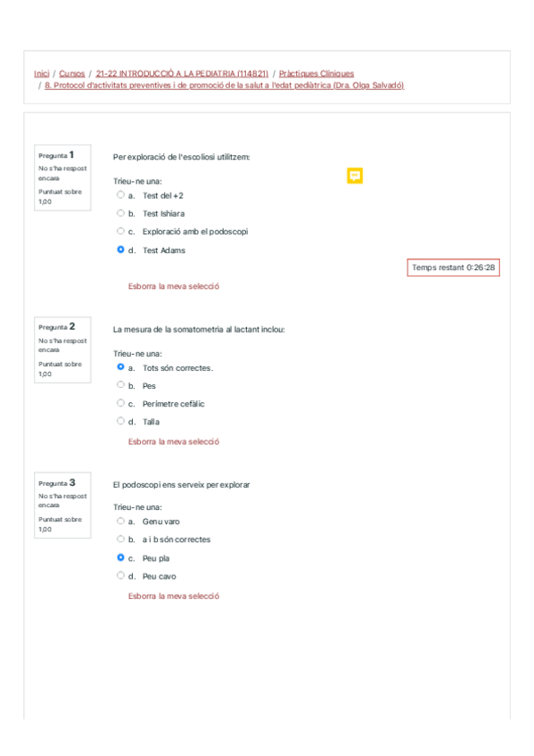Select answer "Test Adams" in Pregunta 1
Viewport: 534px width, 756px height.
click(x=121, y=250)
